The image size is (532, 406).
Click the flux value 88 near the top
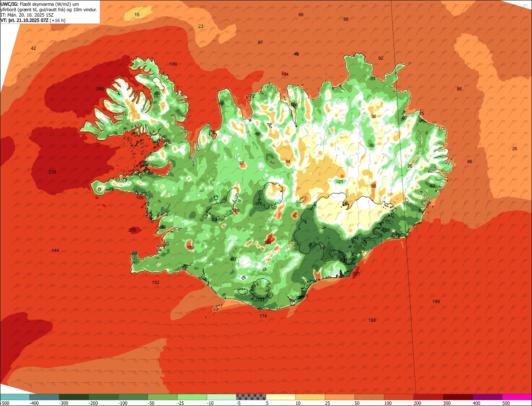tap(346, 19)
